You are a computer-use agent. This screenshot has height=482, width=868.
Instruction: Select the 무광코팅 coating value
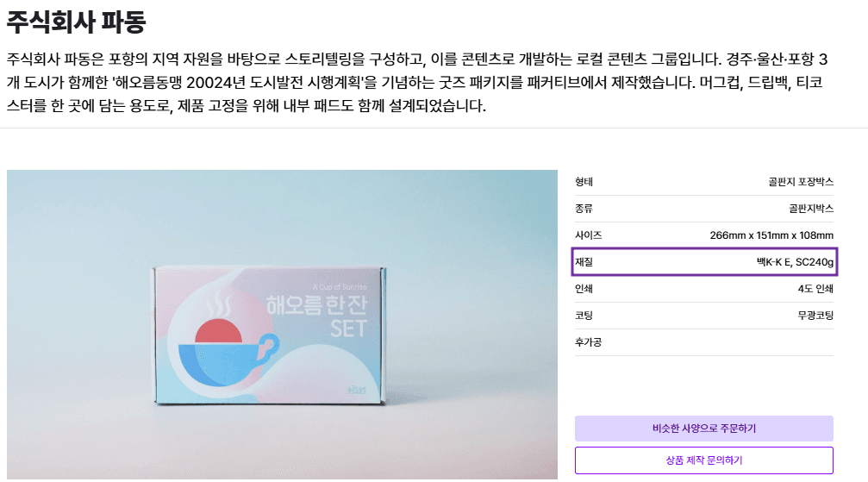(x=815, y=316)
